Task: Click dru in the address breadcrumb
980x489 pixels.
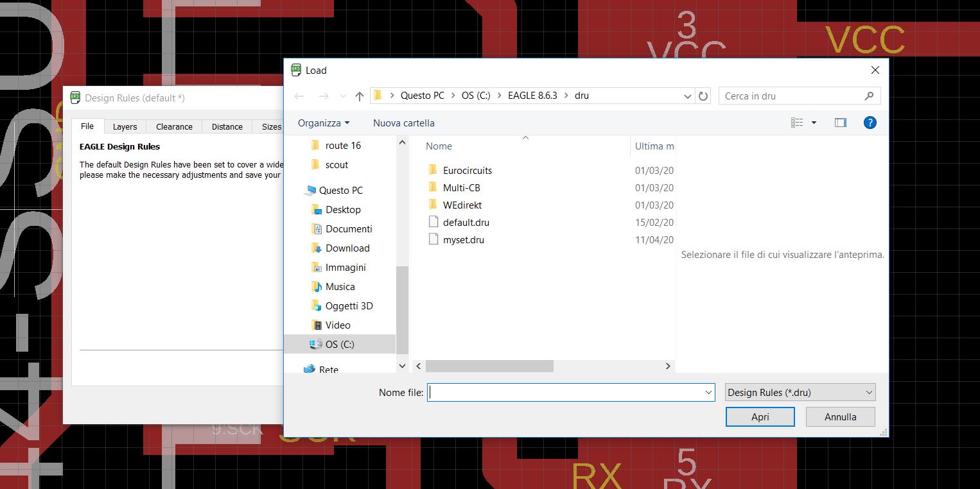Action: (582, 96)
